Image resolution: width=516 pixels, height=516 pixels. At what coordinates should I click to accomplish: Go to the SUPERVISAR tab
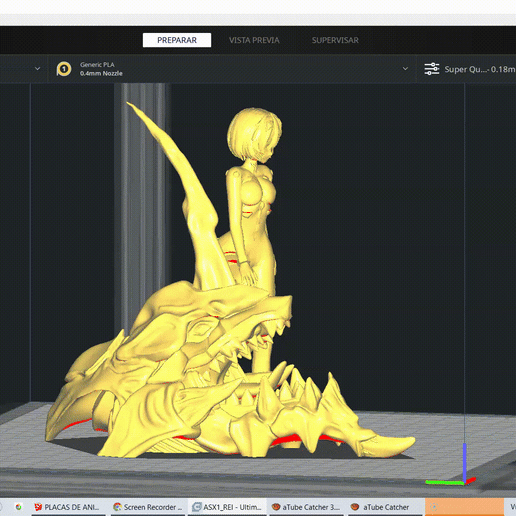(335, 40)
